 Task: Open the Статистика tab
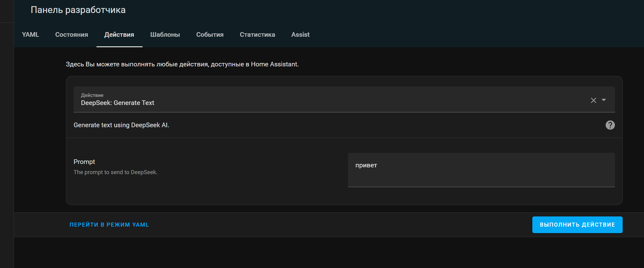pyautogui.click(x=257, y=35)
